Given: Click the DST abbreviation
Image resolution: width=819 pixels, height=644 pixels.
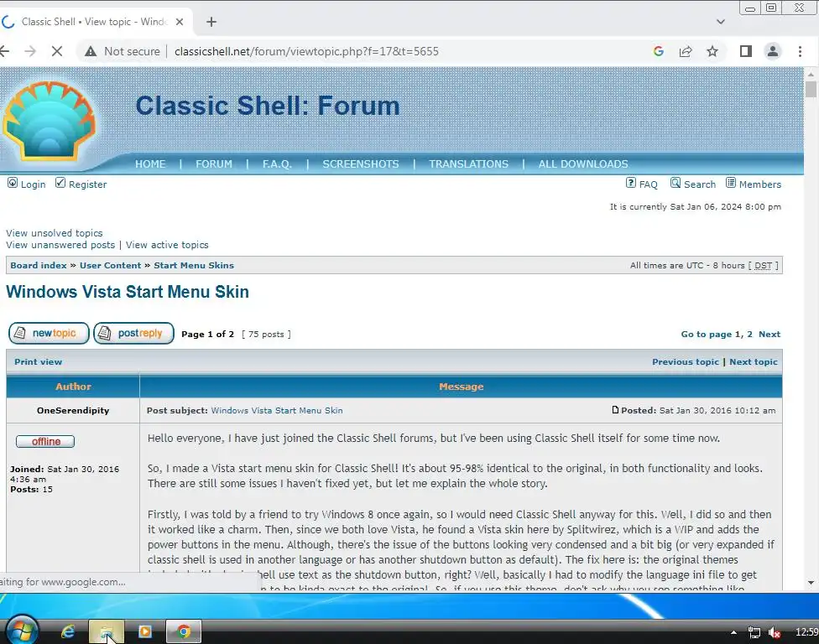Looking at the screenshot, I should coord(763,265).
